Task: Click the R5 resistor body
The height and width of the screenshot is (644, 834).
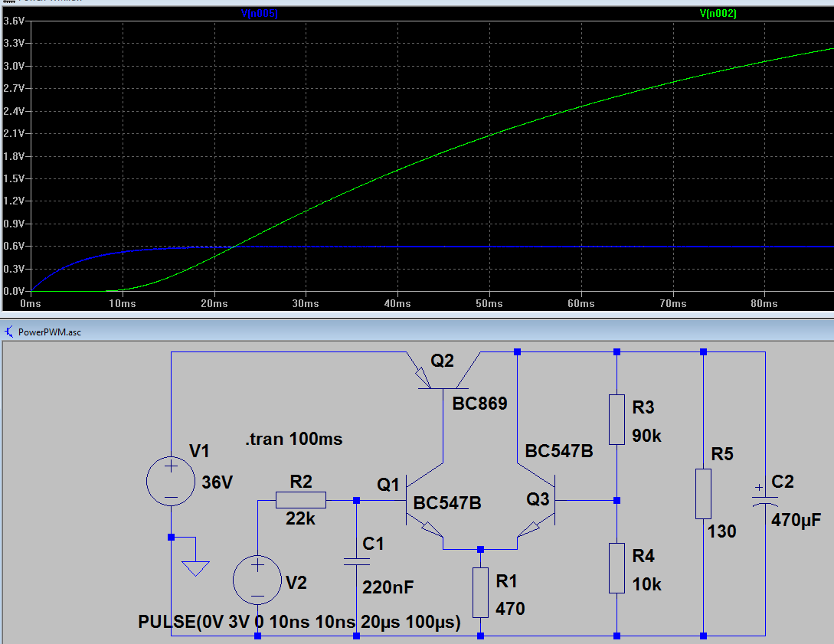Action: 703,493
